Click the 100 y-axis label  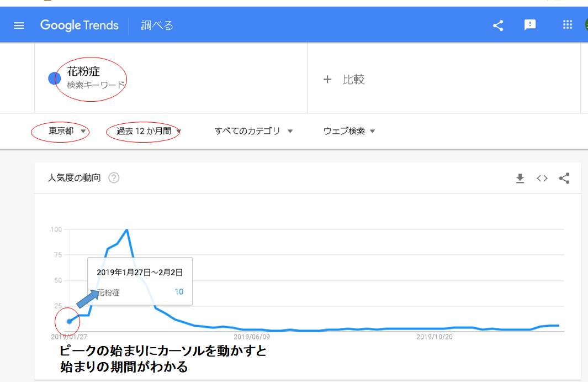[56, 229]
